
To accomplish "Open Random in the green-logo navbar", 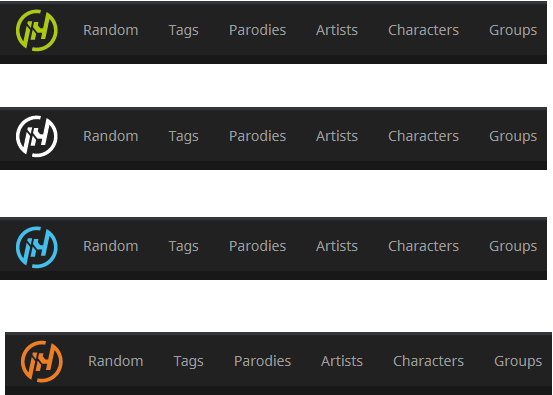I will tap(111, 30).
